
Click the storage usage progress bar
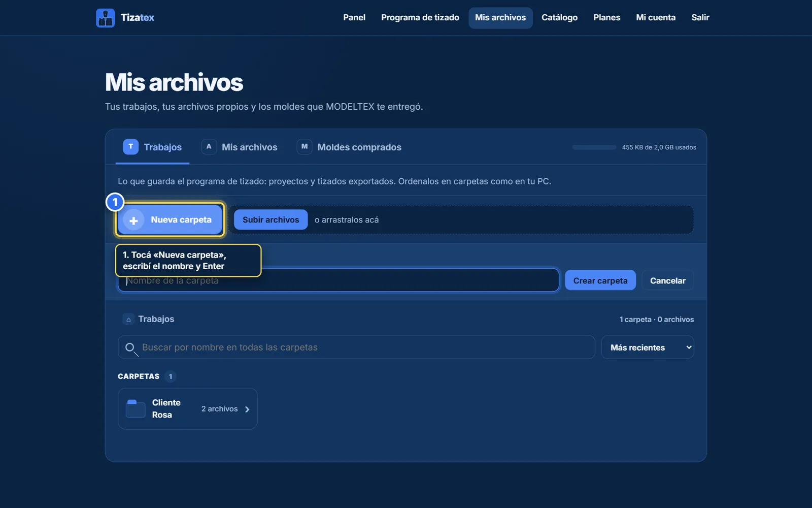(594, 147)
